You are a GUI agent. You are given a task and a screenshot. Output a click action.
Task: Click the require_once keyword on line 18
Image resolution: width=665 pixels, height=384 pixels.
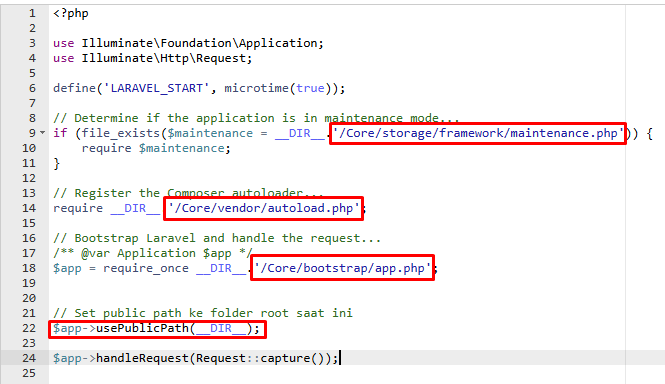click(145, 268)
